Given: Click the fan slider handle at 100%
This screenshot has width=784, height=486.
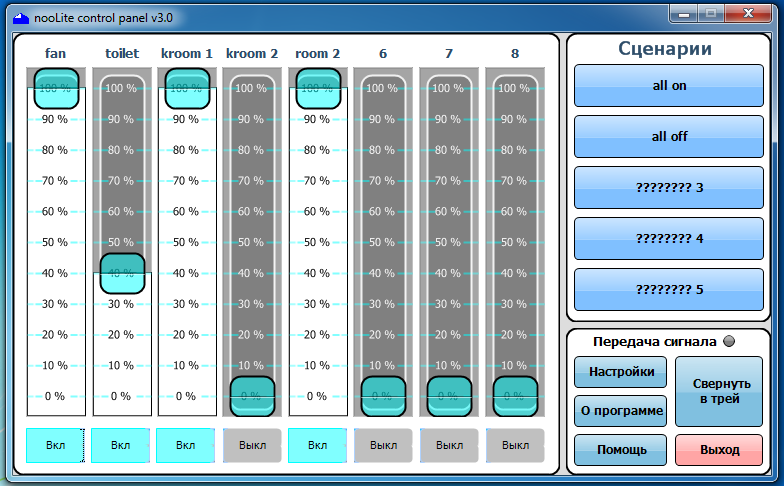Looking at the screenshot, I should (x=56, y=88).
